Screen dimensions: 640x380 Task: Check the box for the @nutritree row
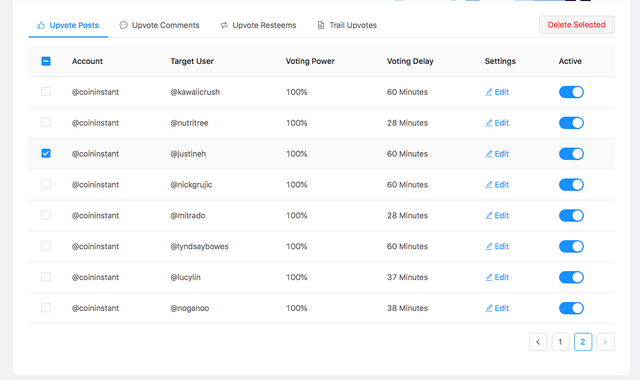[46, 122]
